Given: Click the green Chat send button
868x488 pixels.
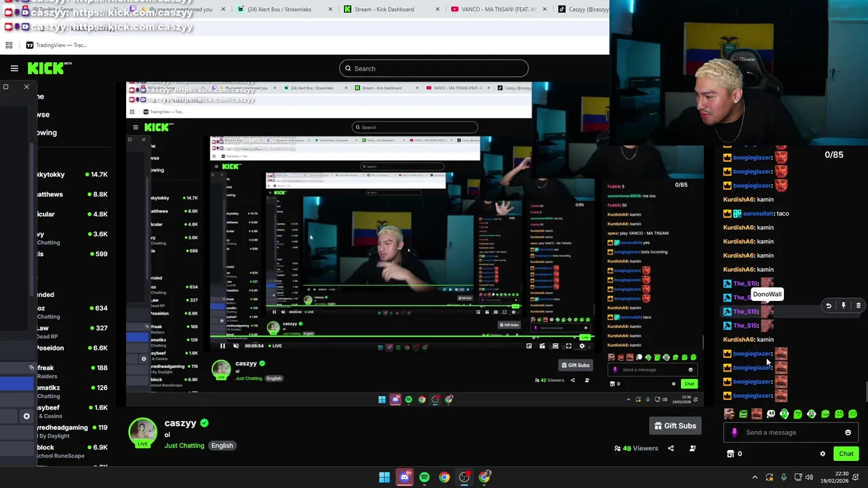Looking at the screenshot, I should (x=846, y=454).
